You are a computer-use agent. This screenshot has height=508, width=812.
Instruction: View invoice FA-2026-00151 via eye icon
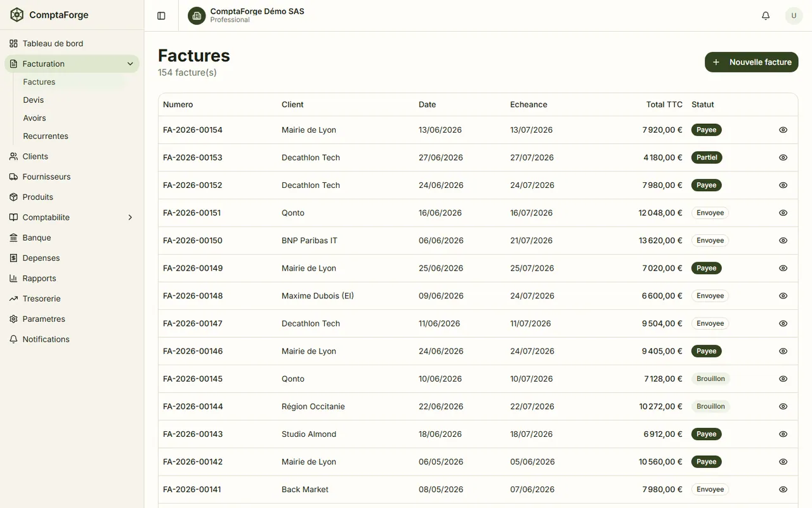(783, 213)
